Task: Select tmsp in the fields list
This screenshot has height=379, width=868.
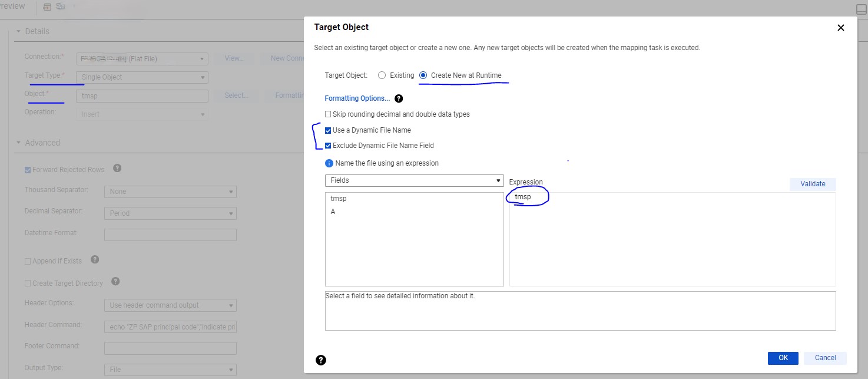Action: pyautogui.click(x=339, y=199)
